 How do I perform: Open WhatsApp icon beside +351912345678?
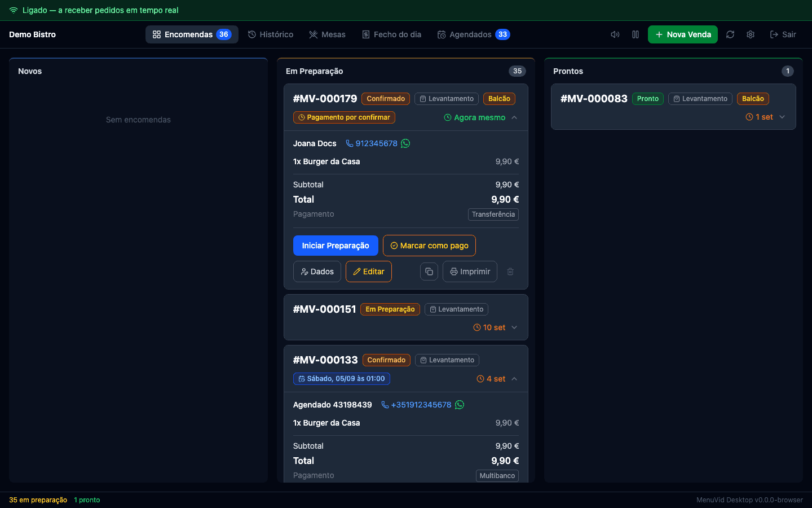point(460,405)
